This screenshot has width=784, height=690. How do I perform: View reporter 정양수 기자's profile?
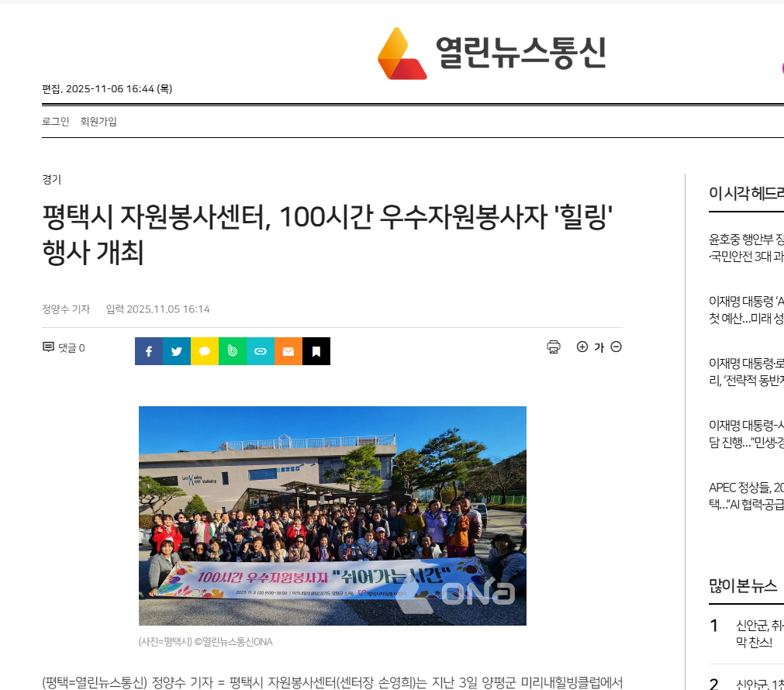66,309
